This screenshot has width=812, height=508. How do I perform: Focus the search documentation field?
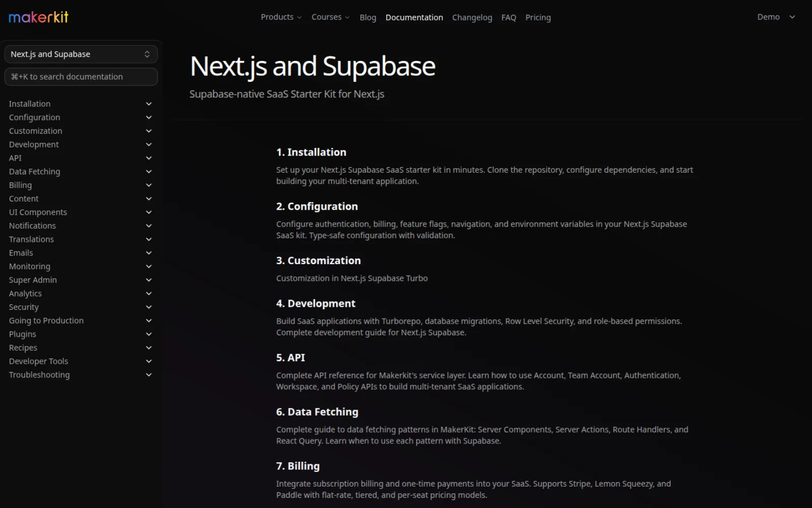pos(81,77)
